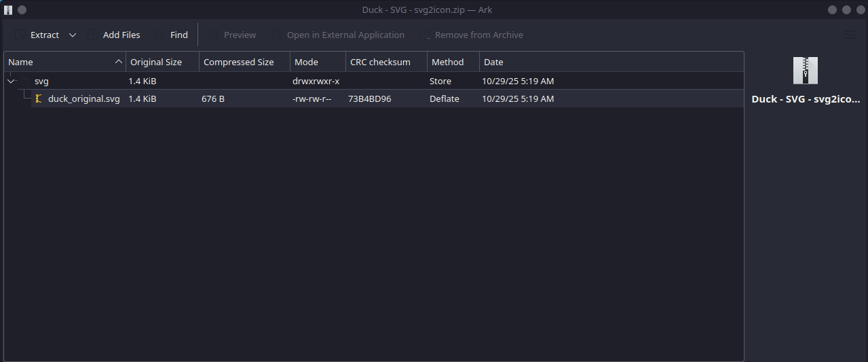Click the pin button beside window icon
Screen dimensions: 868x362
[22, 10]
